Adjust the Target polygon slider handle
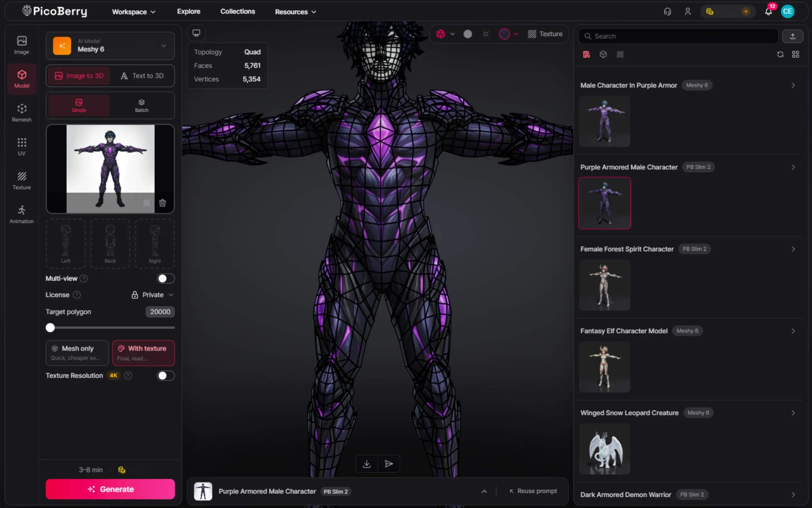The image size is (812, 508). click(50, 328)
